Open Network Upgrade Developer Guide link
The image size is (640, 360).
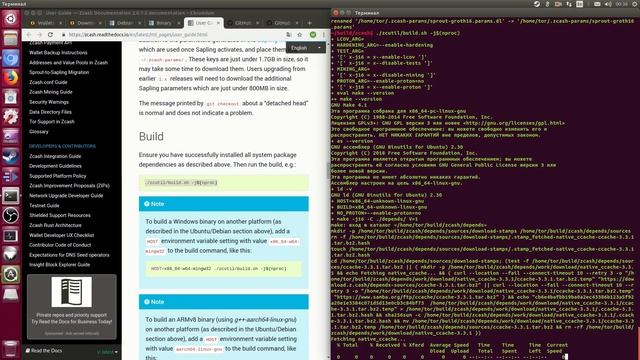tap(66, 196)
